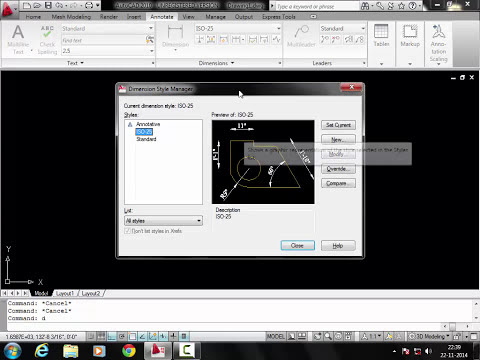Open the 3D Modeling workspace dropdown

pos(429,336)
